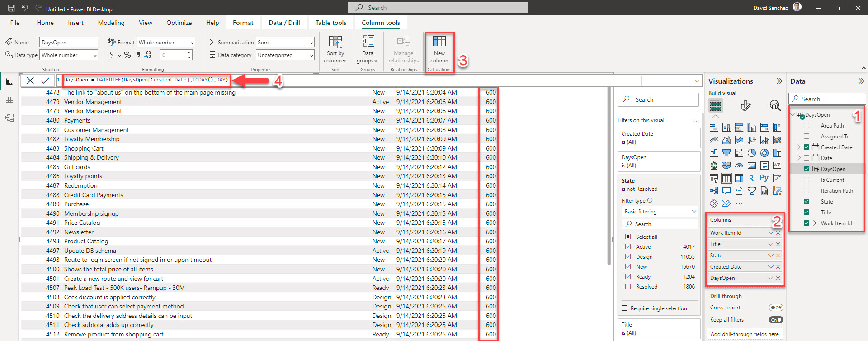Open Model view in left sidebar
The height and width of the screenshot is (341, 868).
tap(9, 118)
